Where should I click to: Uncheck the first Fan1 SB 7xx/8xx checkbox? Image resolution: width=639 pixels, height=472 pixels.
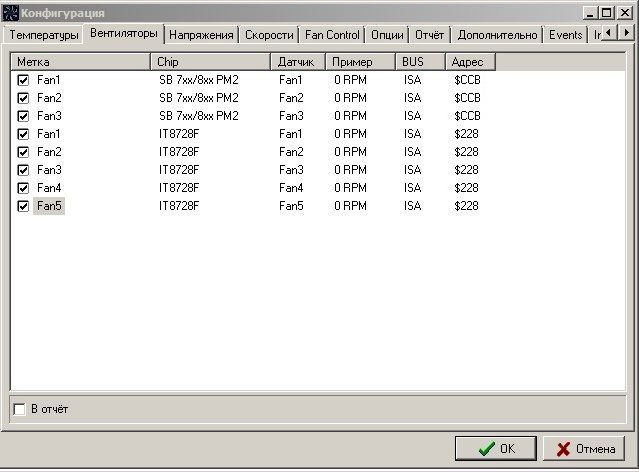(x=23, y=79)
